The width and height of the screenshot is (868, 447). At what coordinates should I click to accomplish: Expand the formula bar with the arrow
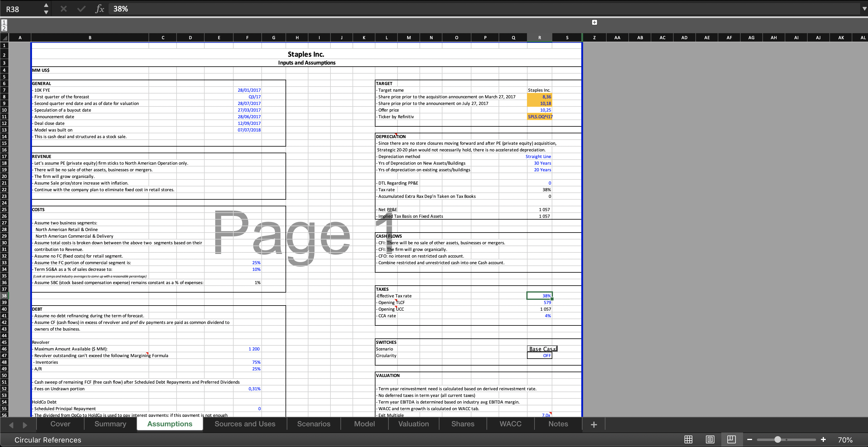(864, 9)
